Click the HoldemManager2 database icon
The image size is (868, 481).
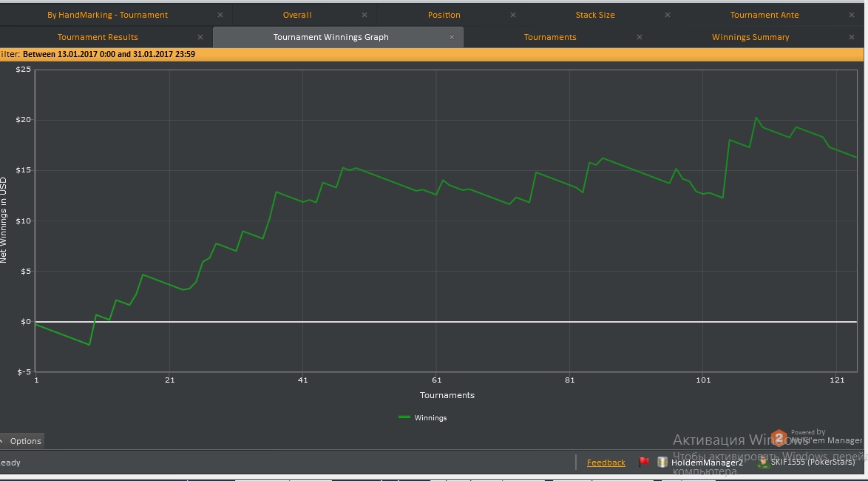662,462
